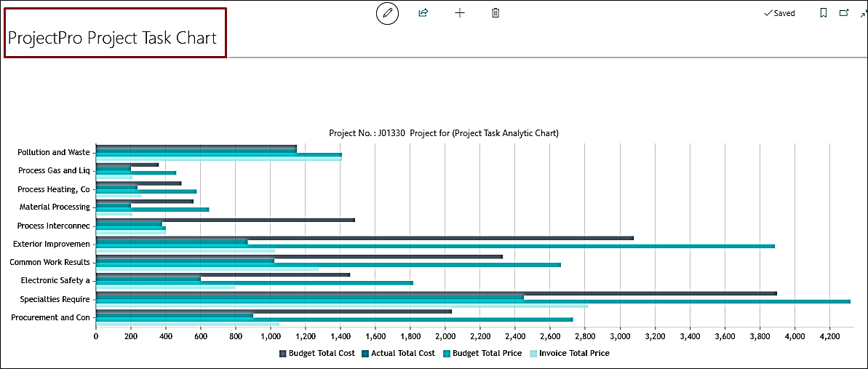Click Pollution and Waste Budget Total Cost bar
The image size is (868, 369).
point(196,147)
